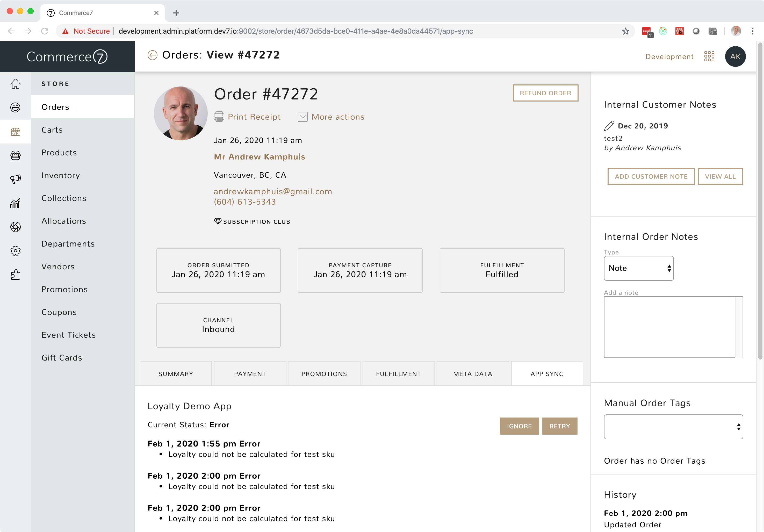This screenshot has height=532, width=764.
Task: Switch to the Meta Data tab
Action: (472, 374)
